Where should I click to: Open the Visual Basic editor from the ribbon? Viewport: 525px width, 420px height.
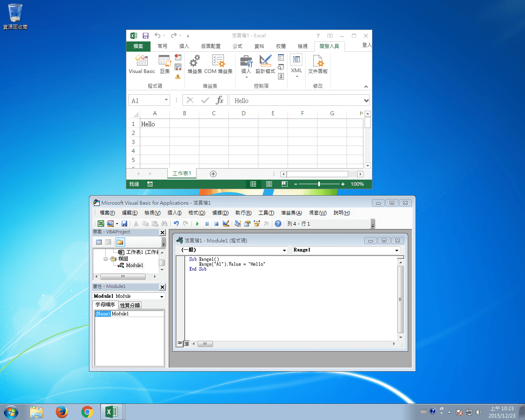tap(142, 65)
